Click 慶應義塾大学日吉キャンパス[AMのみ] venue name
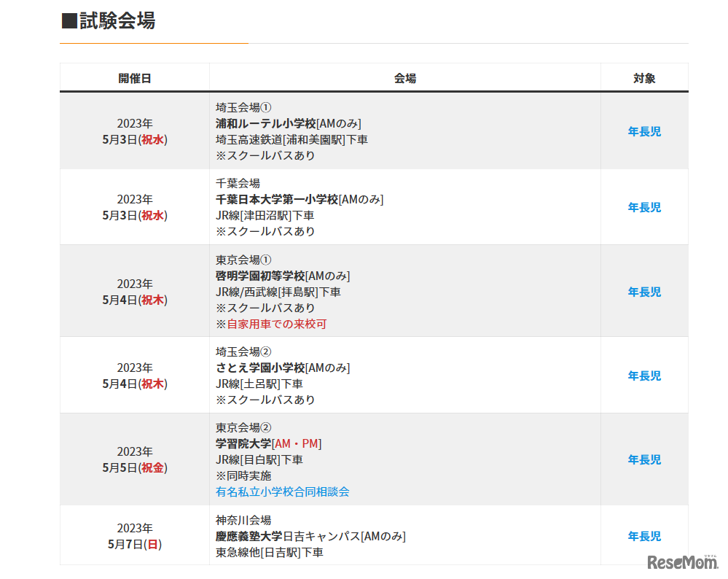This screenshot has width=728, height=579. click(310, 536)
